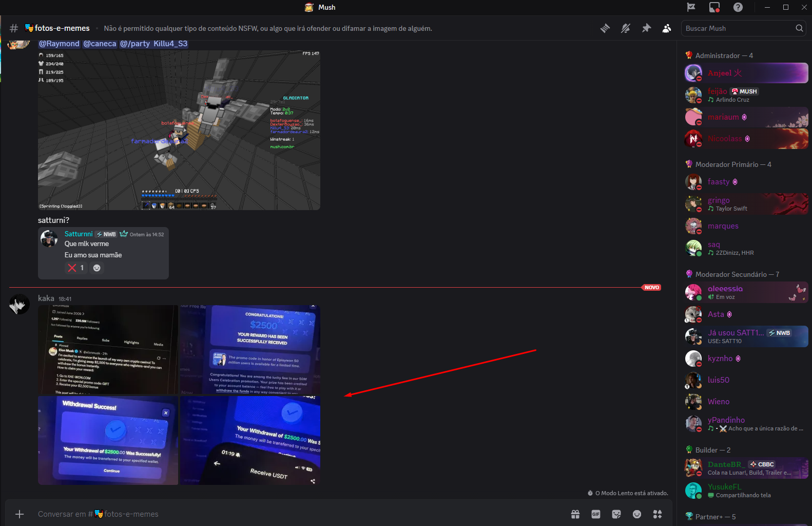Select member gringo listening to Taylor Swift
Viewport: 812px width, 526px height.
click(x=746, y=204)
